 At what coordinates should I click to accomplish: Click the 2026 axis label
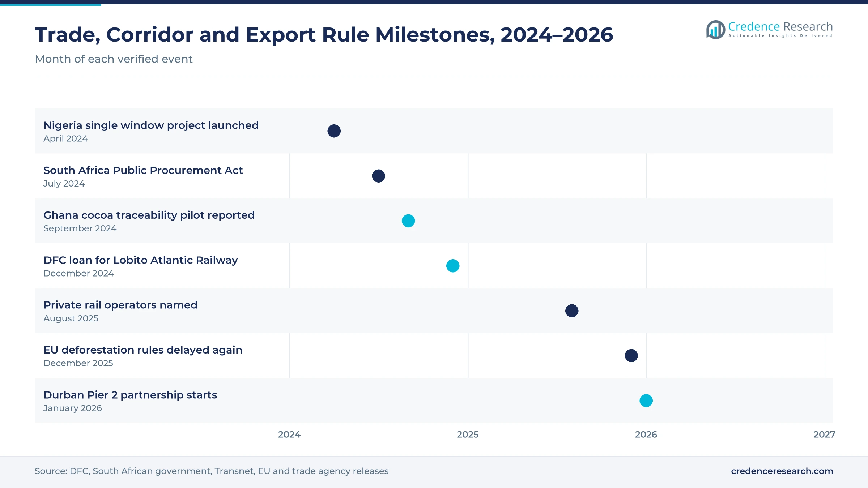coord(646,435)
